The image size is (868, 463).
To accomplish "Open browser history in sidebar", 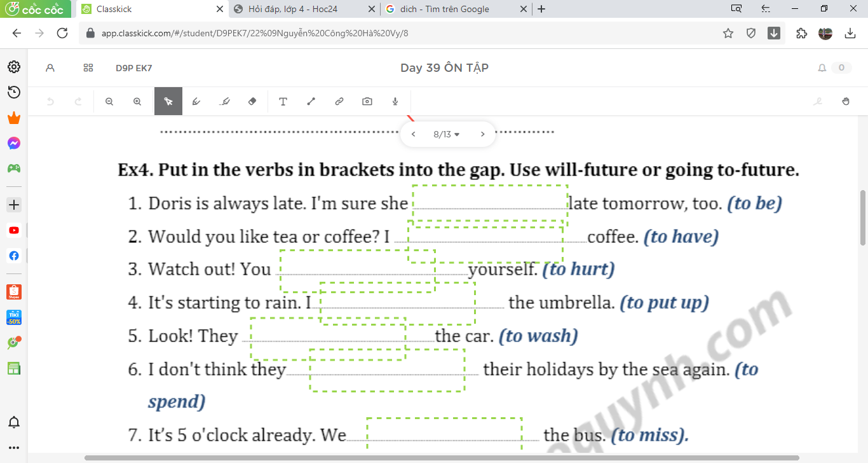I will (x=14, y=92).
